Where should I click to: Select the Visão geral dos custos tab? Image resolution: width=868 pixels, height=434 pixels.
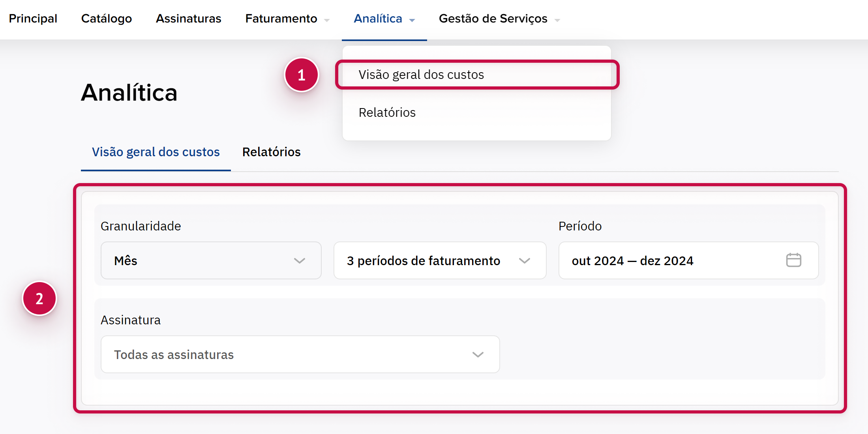point(156,152)
